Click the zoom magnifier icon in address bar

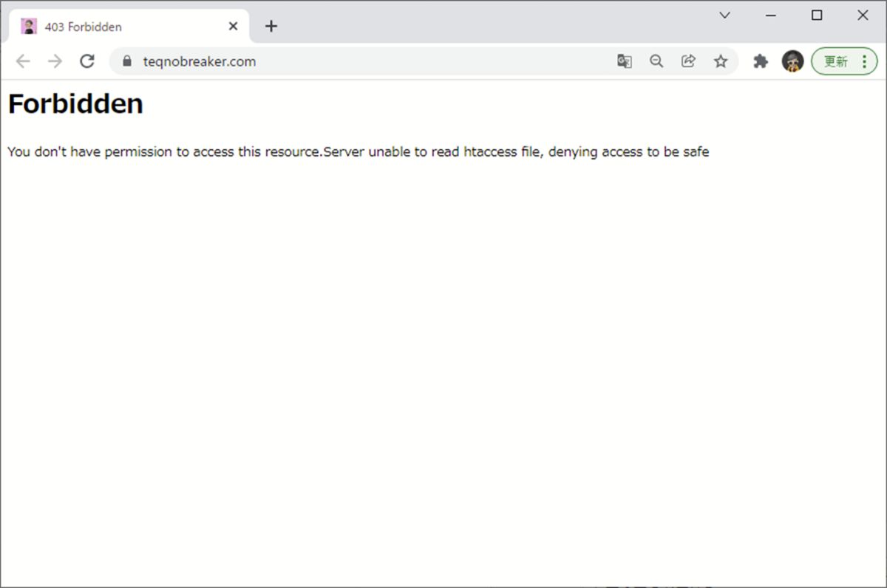coord(656,61)
